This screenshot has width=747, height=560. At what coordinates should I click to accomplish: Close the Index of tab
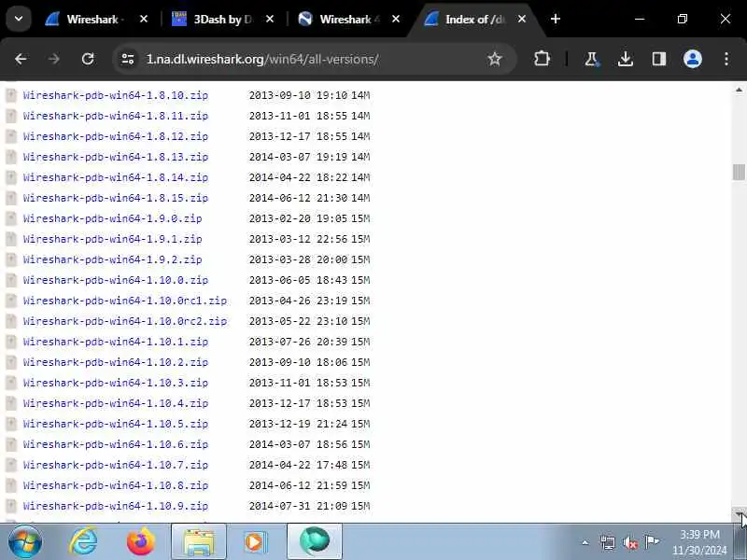pyautogui.click(x=522, y=19)
